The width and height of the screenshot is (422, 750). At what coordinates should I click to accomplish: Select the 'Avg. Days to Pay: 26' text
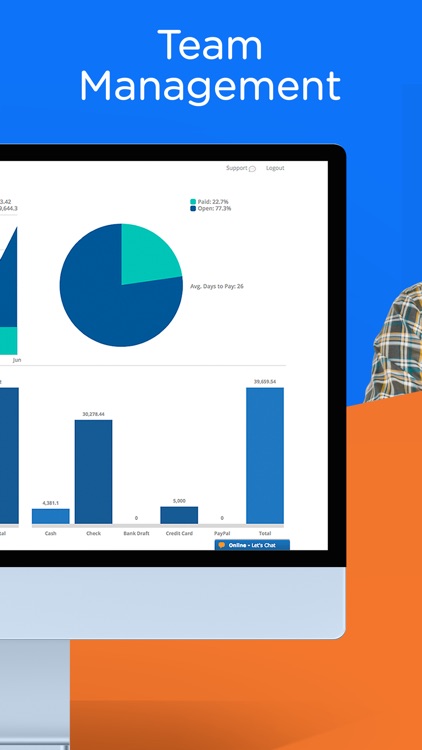click(x=217, y=286)
